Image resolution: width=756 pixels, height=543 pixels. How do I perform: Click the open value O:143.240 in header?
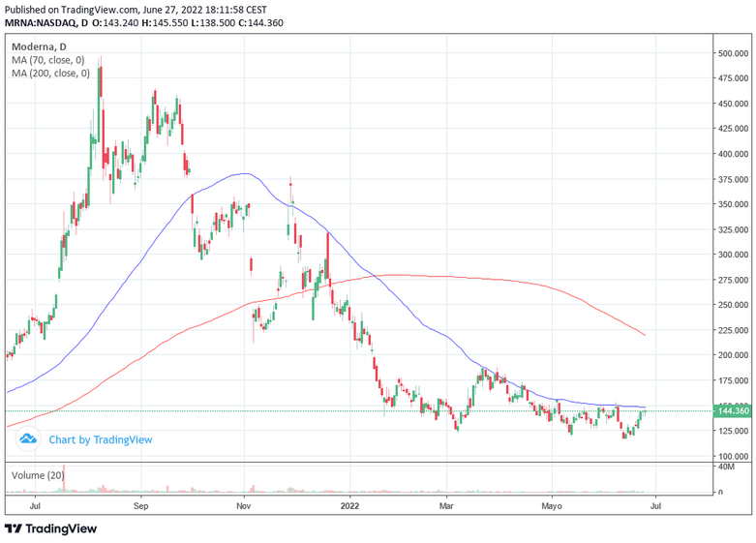click(116, 22)
